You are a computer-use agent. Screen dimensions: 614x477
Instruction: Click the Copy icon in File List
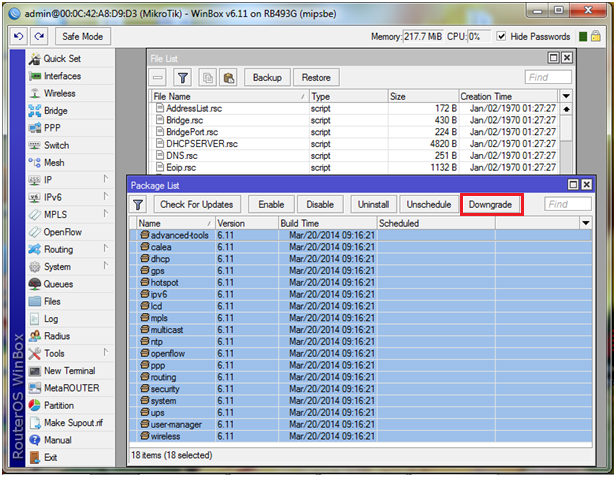coord(208,78)
